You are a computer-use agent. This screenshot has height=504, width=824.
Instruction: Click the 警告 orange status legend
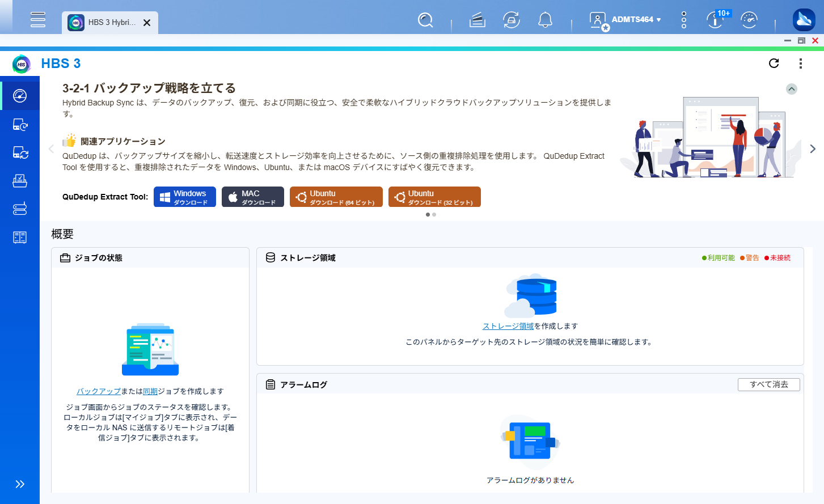(750, 258)
